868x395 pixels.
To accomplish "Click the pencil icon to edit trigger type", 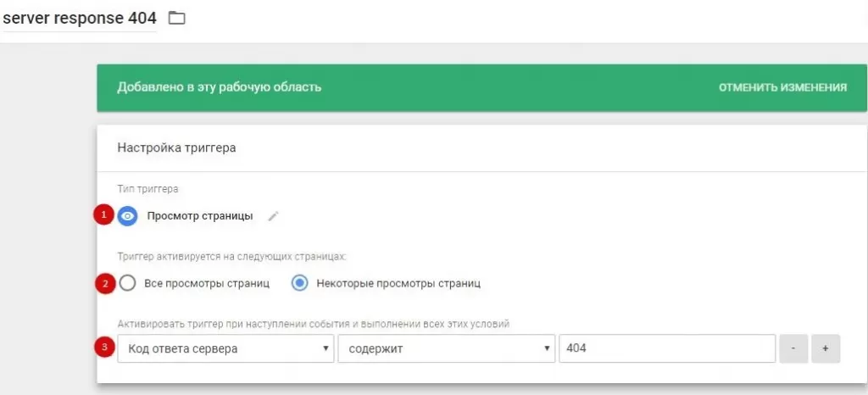I will tap(273, 216).
